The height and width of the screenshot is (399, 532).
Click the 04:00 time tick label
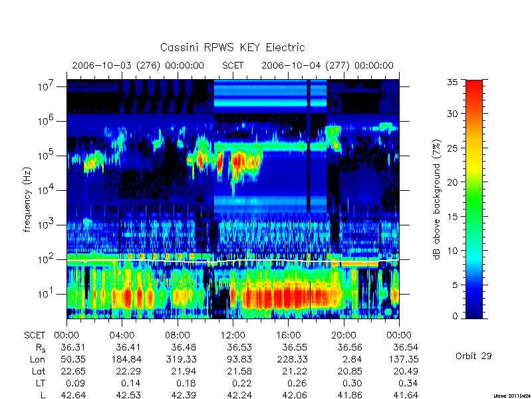click(x=122, y=335)
